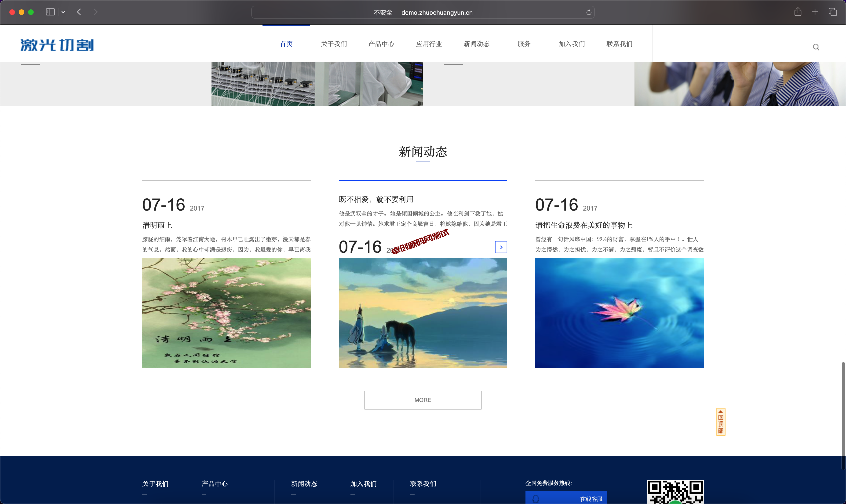The width and height of the screenshot is (846, 504).
Task: Add a new tab with the plus icon
Action: pyautogui.click(x=815, y=12)
